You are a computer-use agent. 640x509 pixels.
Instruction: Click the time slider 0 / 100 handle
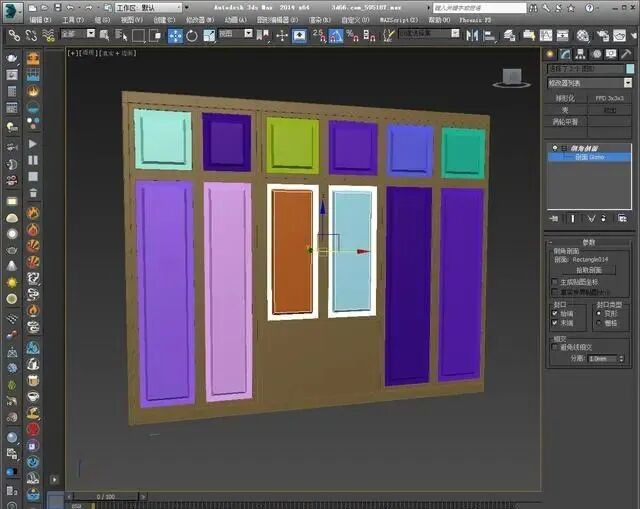(x=106, y=496)
